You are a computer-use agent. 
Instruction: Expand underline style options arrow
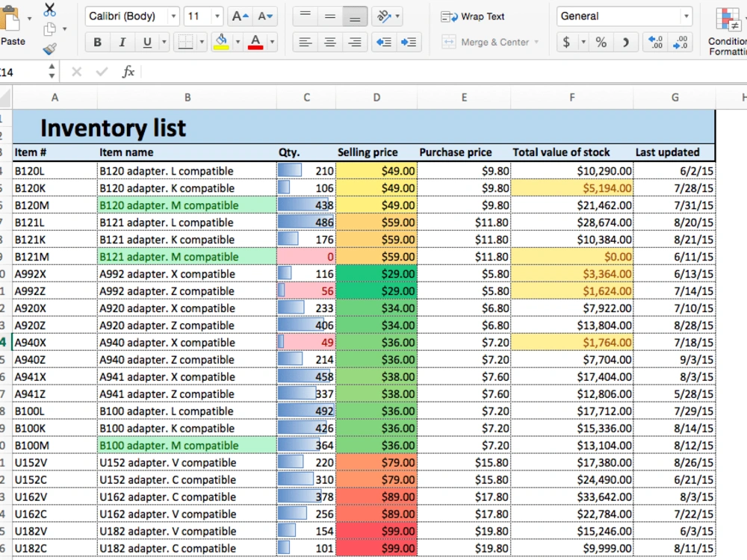pyautogui.click(x=164, y=43)
